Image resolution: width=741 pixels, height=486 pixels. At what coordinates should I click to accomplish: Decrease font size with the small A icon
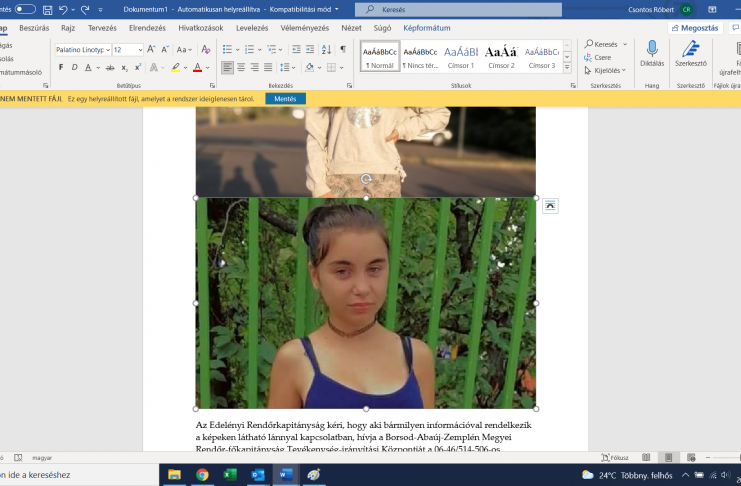[165, 49]
